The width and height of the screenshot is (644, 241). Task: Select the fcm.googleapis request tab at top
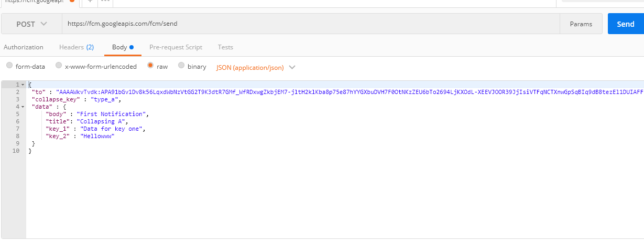click(40, 2)
